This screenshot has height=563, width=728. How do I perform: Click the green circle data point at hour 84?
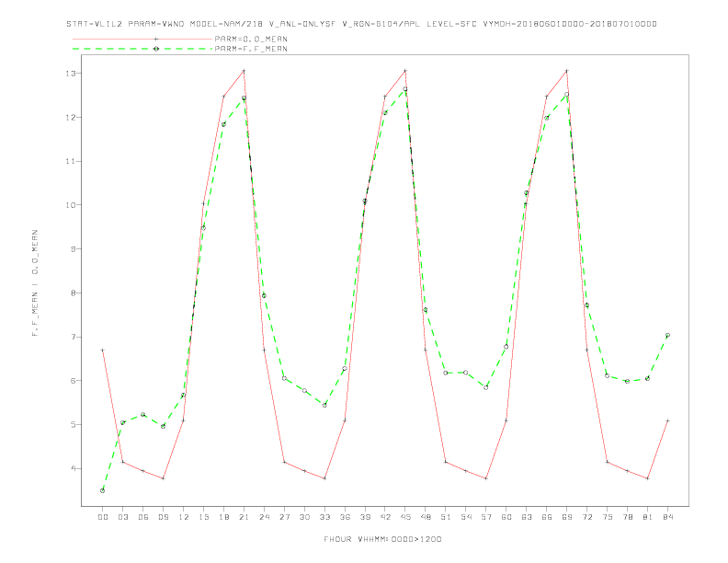click(667, 335)
